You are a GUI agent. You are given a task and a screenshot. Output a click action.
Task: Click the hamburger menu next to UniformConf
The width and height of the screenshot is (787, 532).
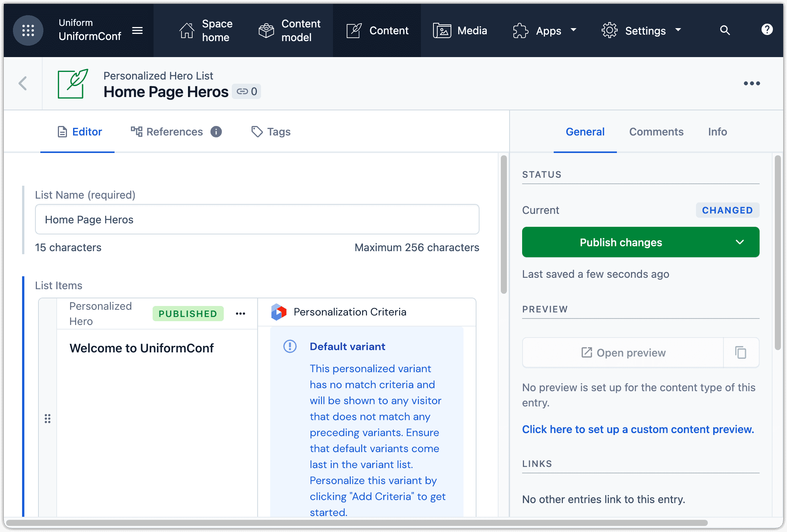click(x=137, y=30)
